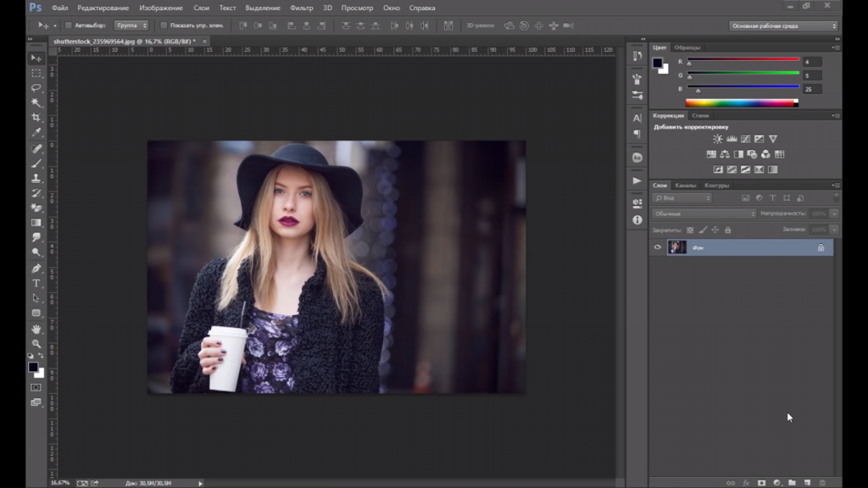The image size is (868, 488).
Task: Select the Horizontal Type tool
Action: pyautogui.click(x=36, y=283)
